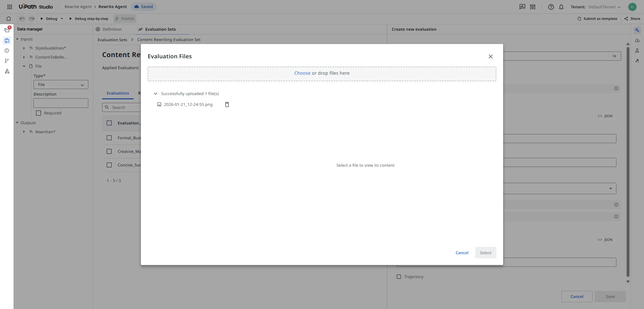644x309 pixels.
Task: Check the Required checkbox
Action: click(38, 113)
